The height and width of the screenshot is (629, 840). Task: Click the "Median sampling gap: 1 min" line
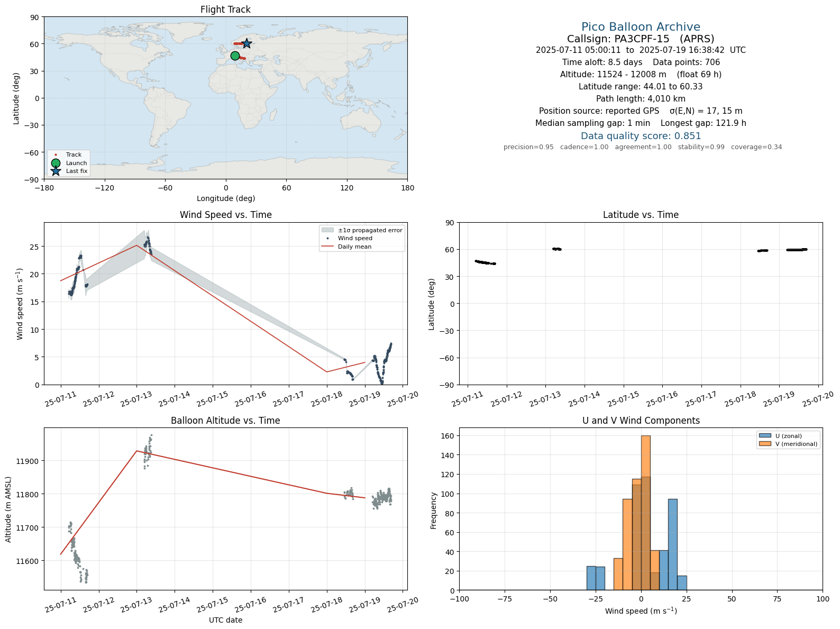pos(641,123)
